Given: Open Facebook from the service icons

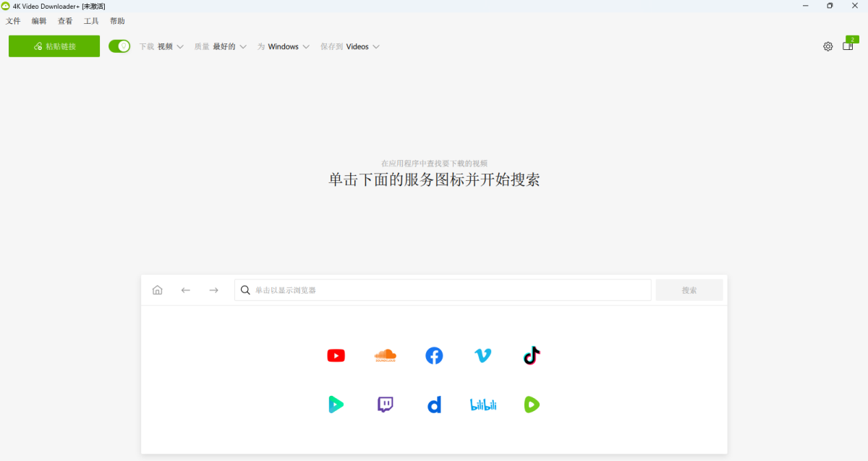Looking at the screenshot, I should 434,355.
